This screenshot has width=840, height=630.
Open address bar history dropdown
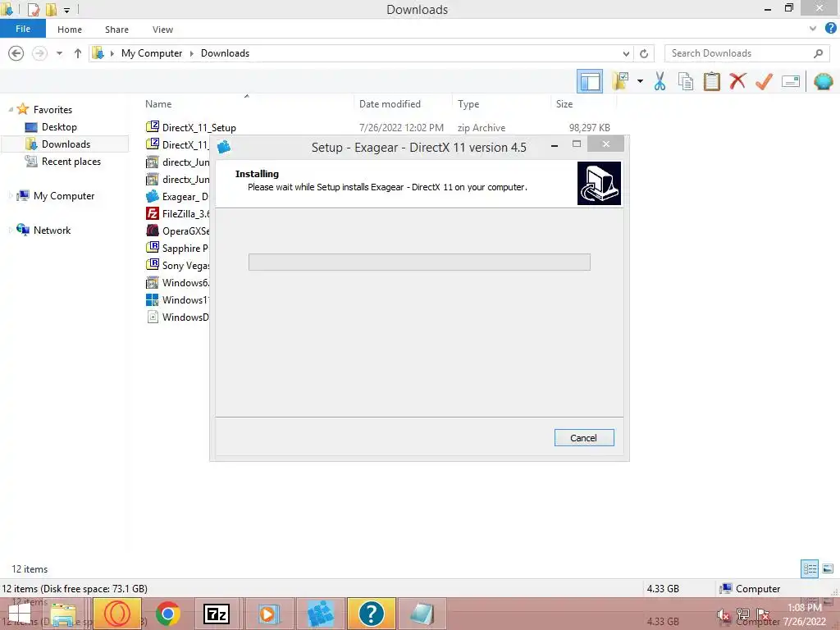pyautogui.click(x=626, y=53)
